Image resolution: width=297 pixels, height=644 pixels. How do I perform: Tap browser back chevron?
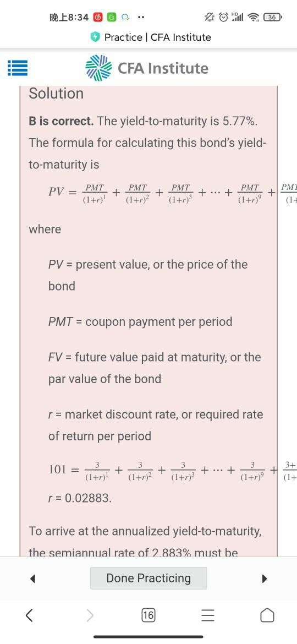(x=29, y=615)
